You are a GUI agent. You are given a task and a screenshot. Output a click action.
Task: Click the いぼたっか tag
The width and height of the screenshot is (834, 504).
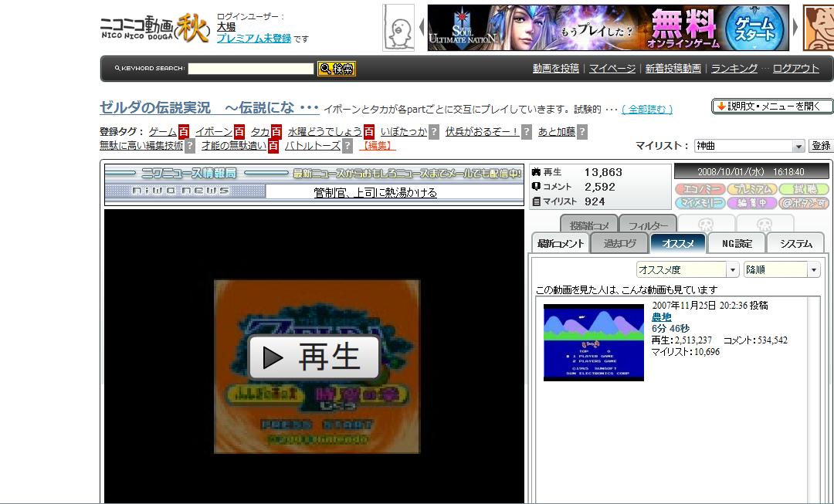[404, 132]
